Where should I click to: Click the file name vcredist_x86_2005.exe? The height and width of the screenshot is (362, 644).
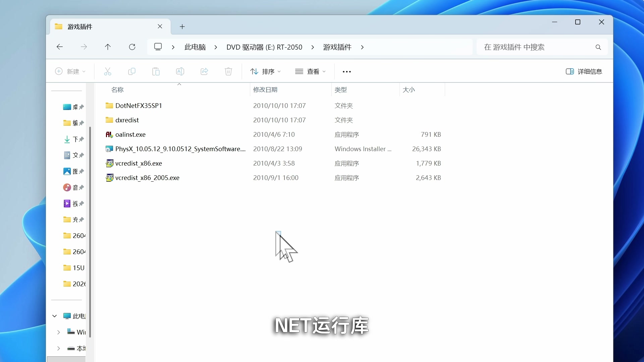147,178
